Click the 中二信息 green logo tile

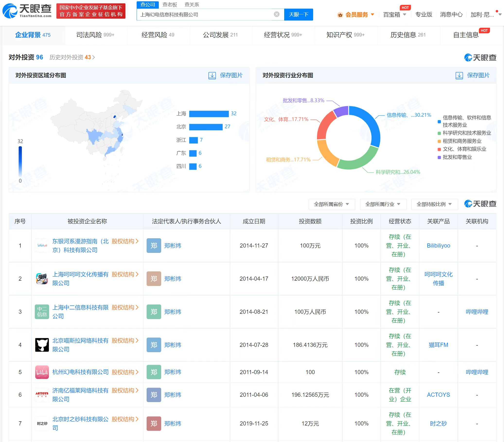pyautogui.click(x=42, y=312)
